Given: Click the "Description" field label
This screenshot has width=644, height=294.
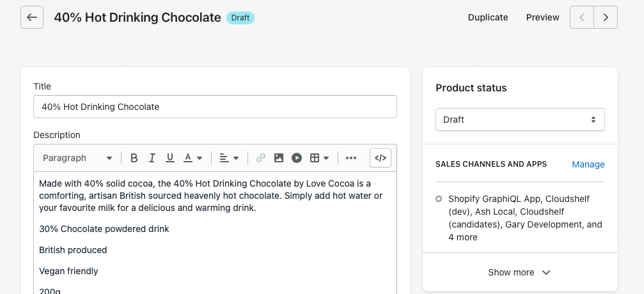Looking at the screenshot, I should click(57, 135).
